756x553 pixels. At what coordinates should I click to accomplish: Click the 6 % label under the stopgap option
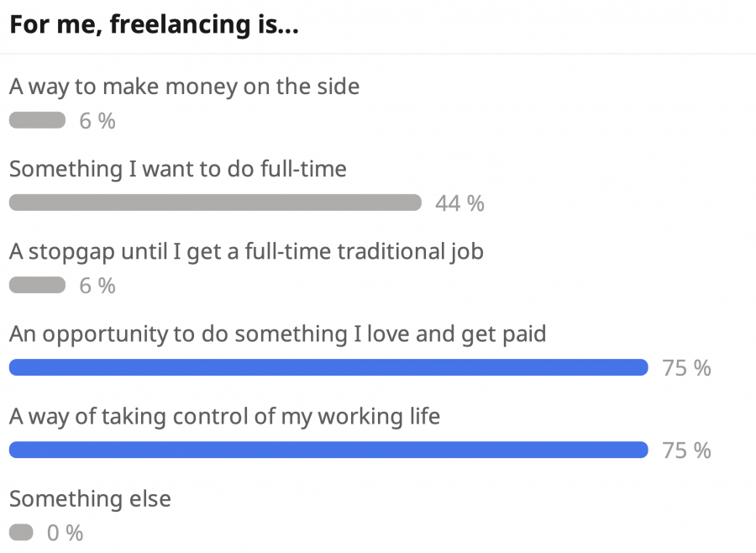(x=97, y=286)
